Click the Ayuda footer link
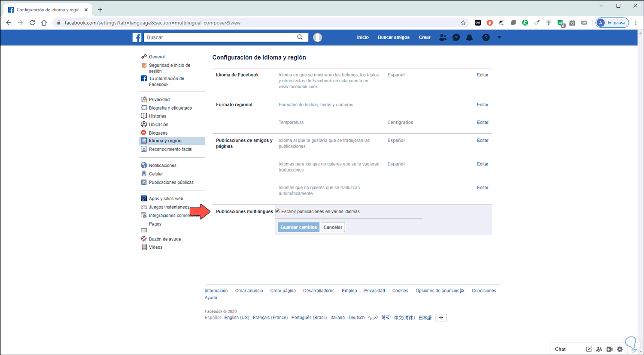 pos(211,298)
